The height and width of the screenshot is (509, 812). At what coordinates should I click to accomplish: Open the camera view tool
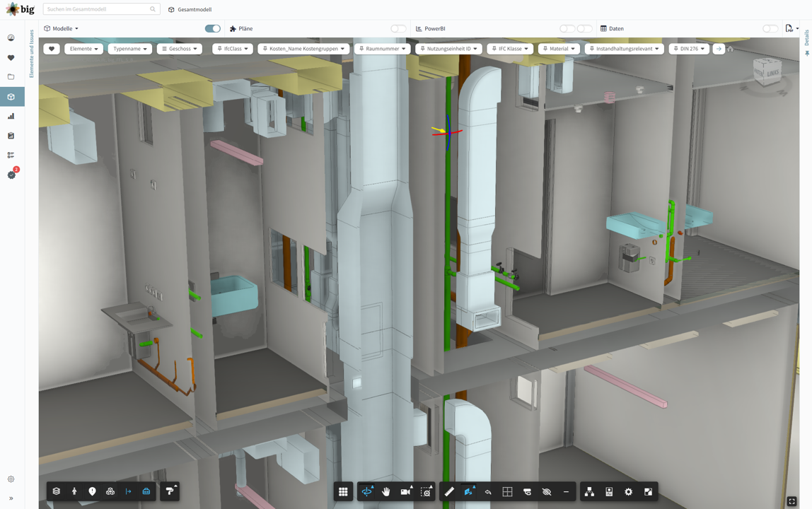coord(405,491)
